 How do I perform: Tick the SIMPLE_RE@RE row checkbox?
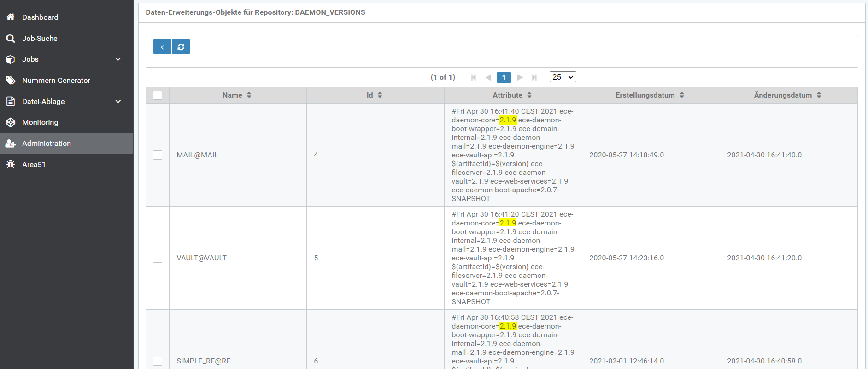[158, 361]
